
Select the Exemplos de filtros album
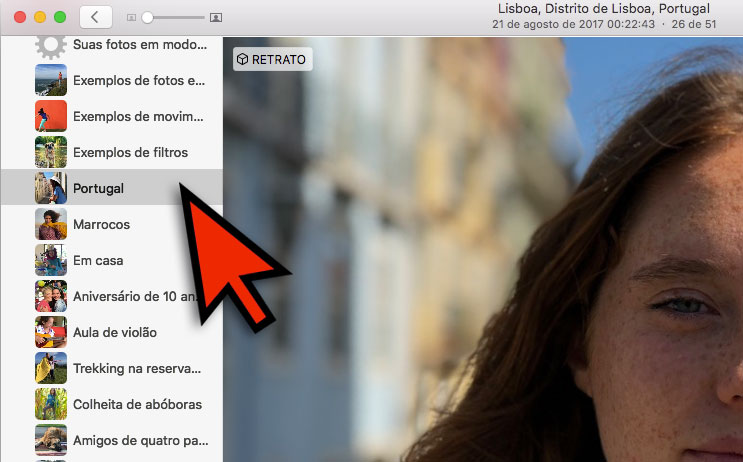pos(130,152)
